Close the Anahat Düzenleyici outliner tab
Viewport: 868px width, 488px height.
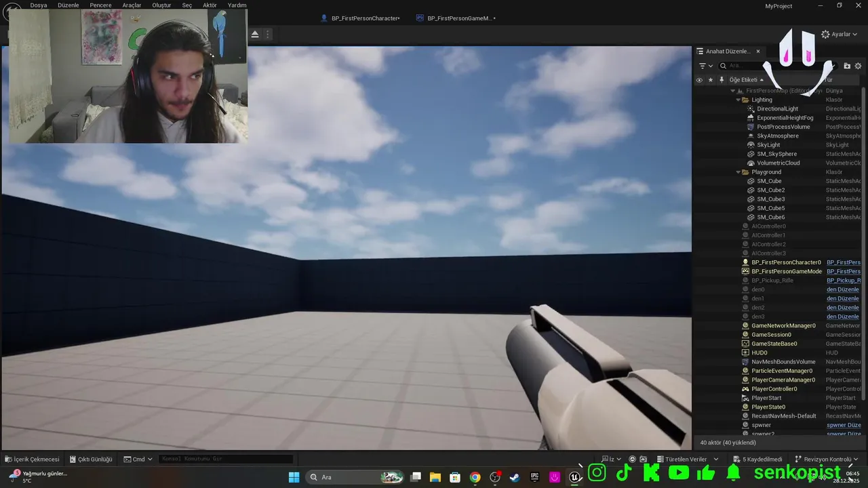[x=758, y=52]
